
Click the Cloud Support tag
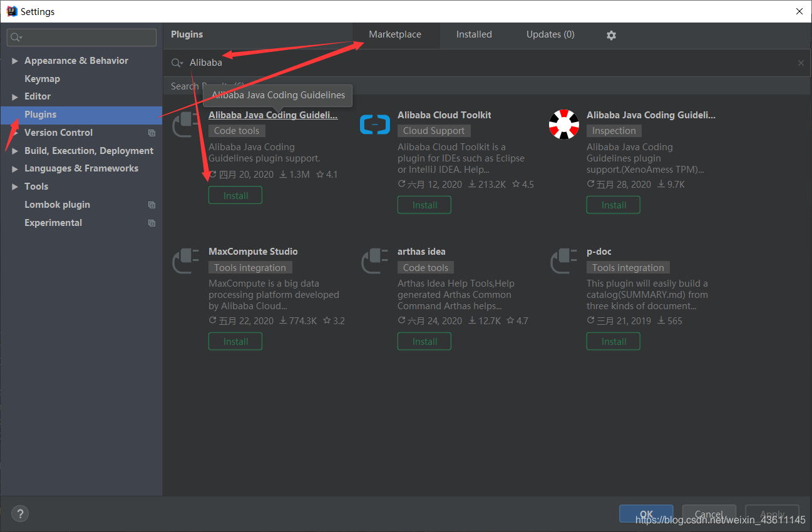[434, 131]
